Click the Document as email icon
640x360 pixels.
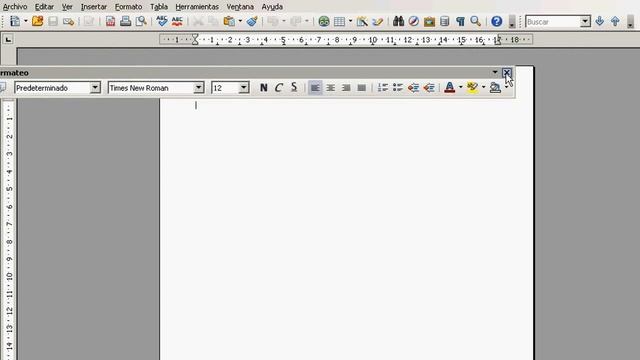69,21
